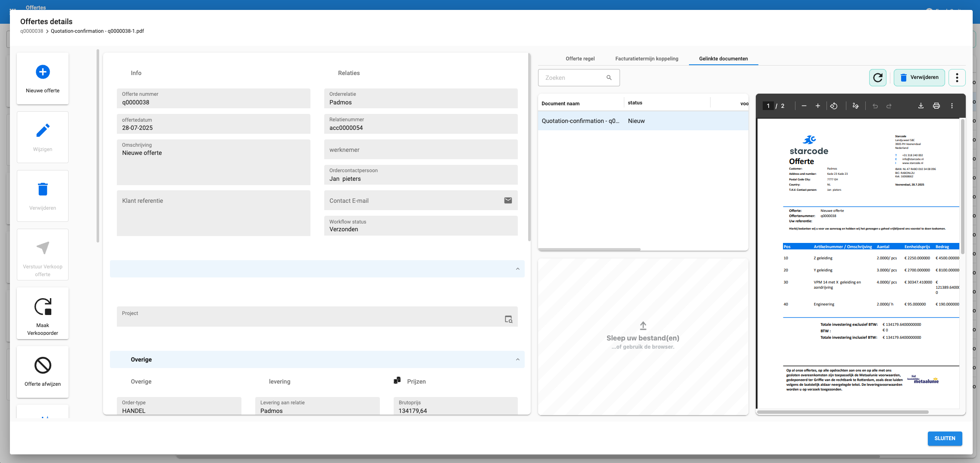Click the SLUITEN button
This screenshot has height=463, width=980.
(x=944, y=438)
